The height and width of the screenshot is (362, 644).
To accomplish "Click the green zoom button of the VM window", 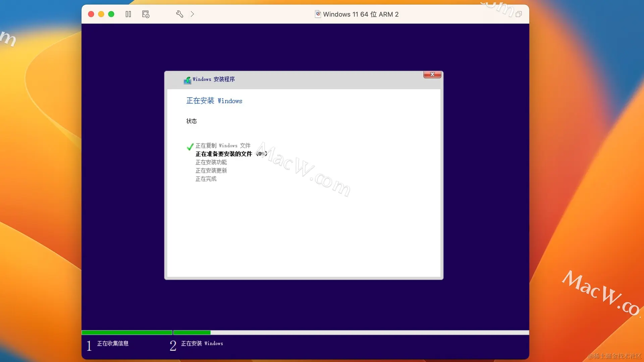I will (111, 14).
